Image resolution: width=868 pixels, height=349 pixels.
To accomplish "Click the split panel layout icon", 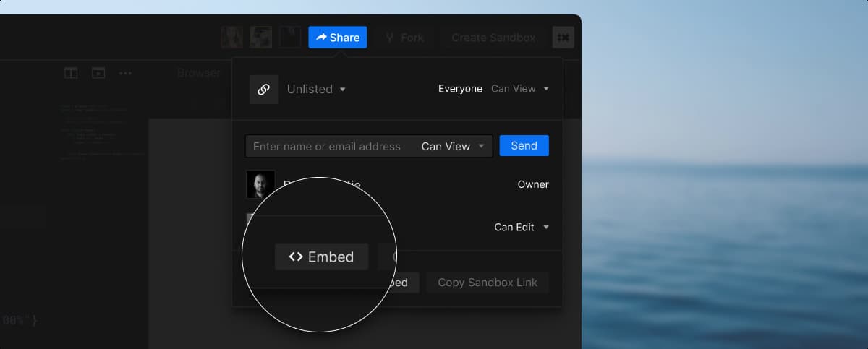I will point(71,73).
